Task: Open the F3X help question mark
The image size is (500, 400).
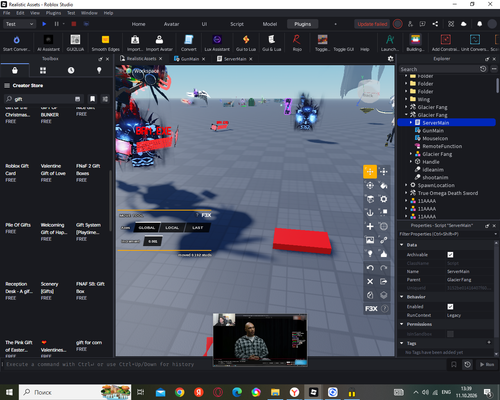Action: coord(385,309)
